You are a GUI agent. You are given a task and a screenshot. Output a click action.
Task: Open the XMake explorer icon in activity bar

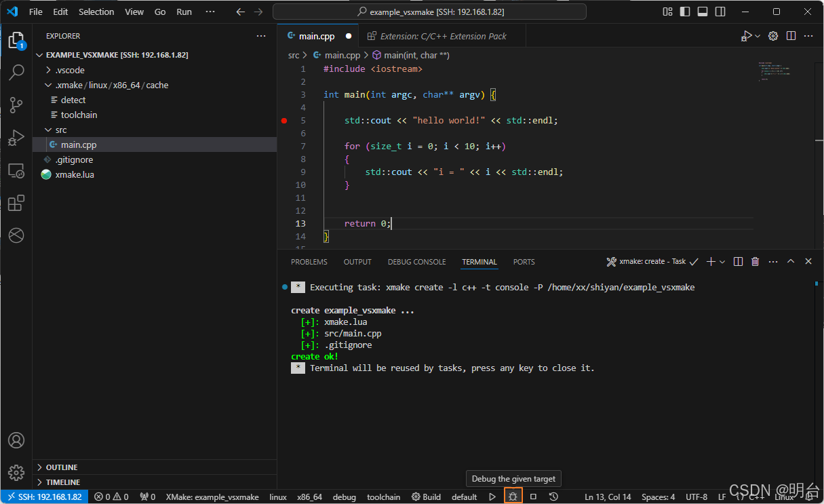(16, 235)
